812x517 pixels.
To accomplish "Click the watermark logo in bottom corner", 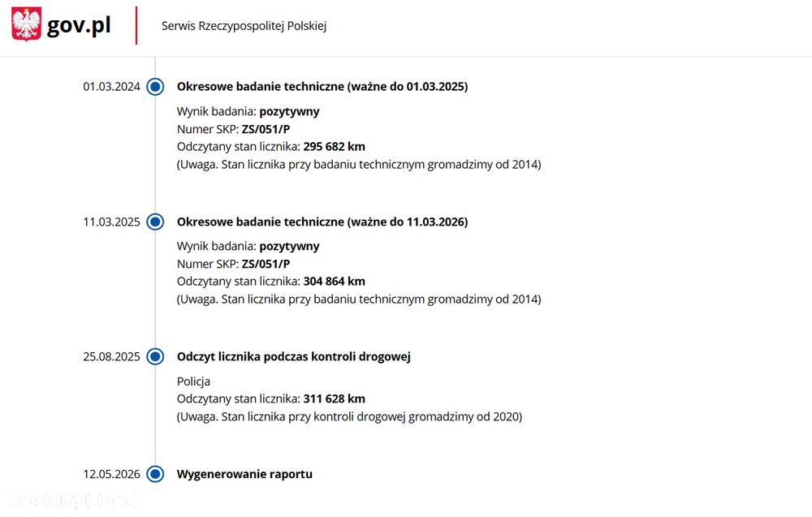I will (x=72, y=499).
